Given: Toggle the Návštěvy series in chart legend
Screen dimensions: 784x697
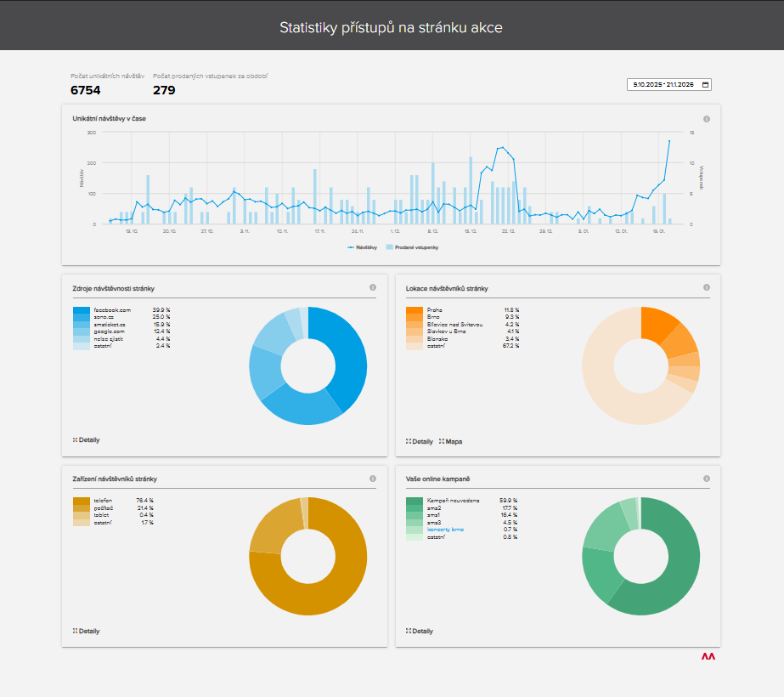Looking at the screenshot, I should (x=363, y=247).
